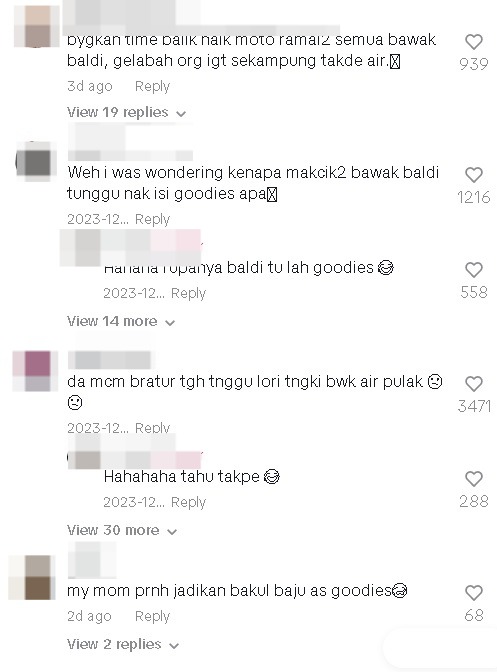Like the 'makcik2 bawak baldi' comment

click(x=474, y=175)
